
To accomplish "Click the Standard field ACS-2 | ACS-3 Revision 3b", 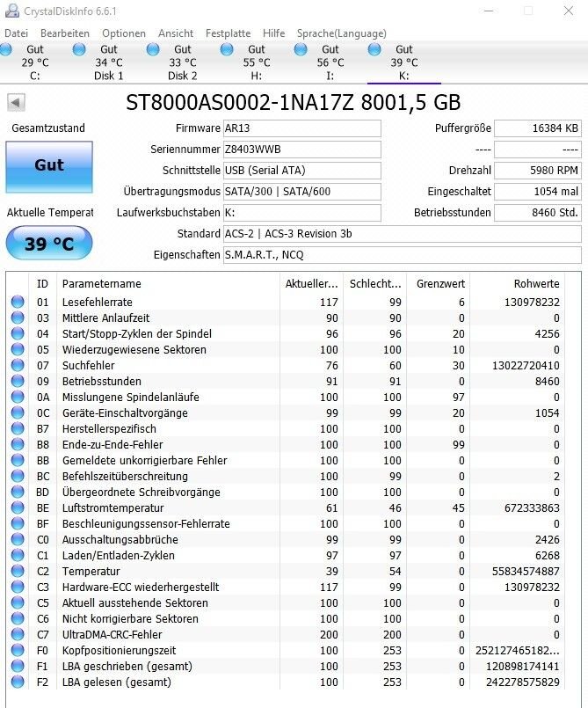I will tap(402, 234).
